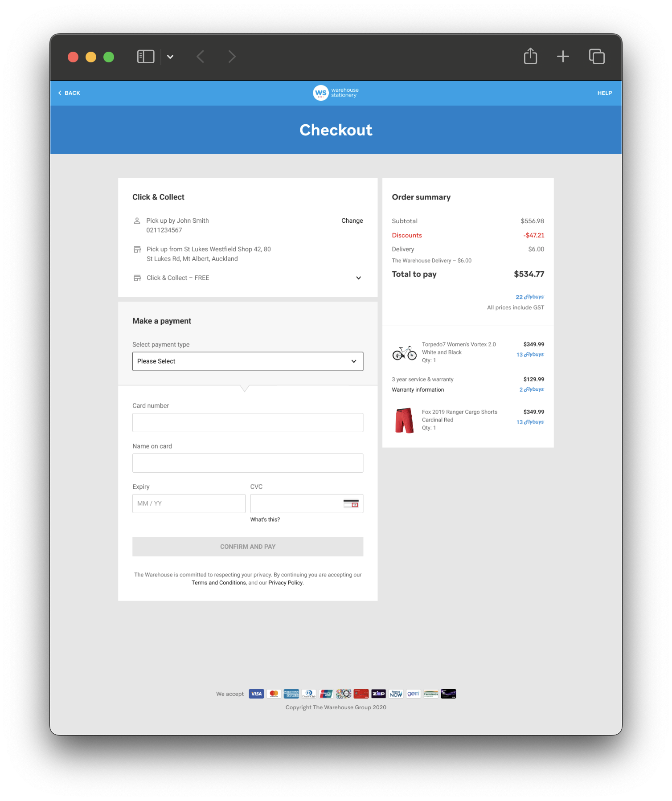Screen dimensions: 672x801
Task: Click the Zip payment logo
Action: [x=378, y=694]
